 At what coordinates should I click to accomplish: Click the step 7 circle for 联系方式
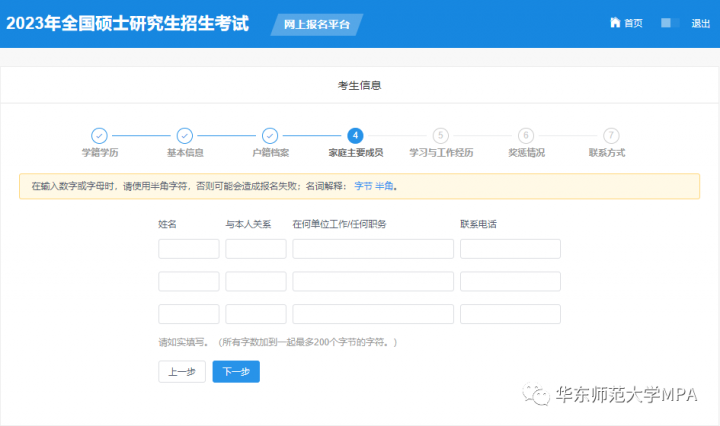point(611,136)
